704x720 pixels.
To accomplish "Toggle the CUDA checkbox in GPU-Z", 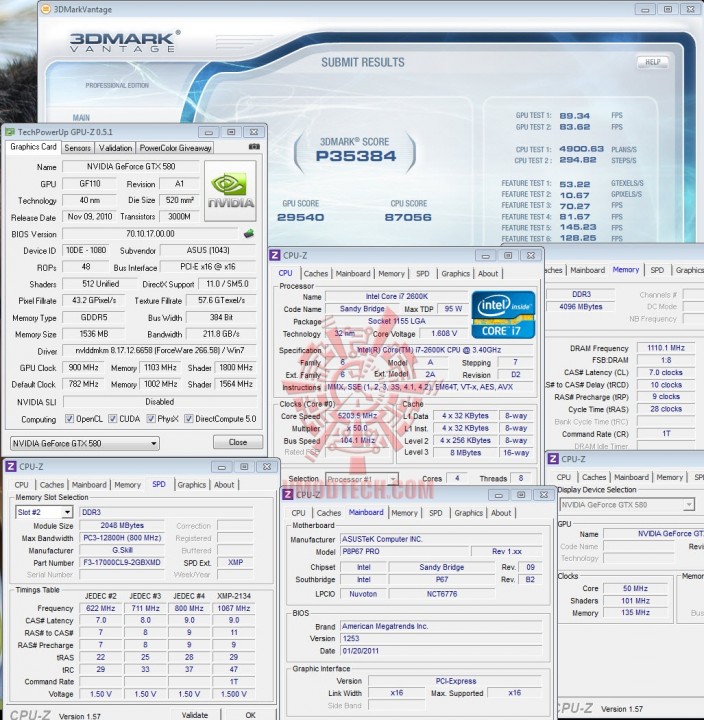I will [113, 419].
